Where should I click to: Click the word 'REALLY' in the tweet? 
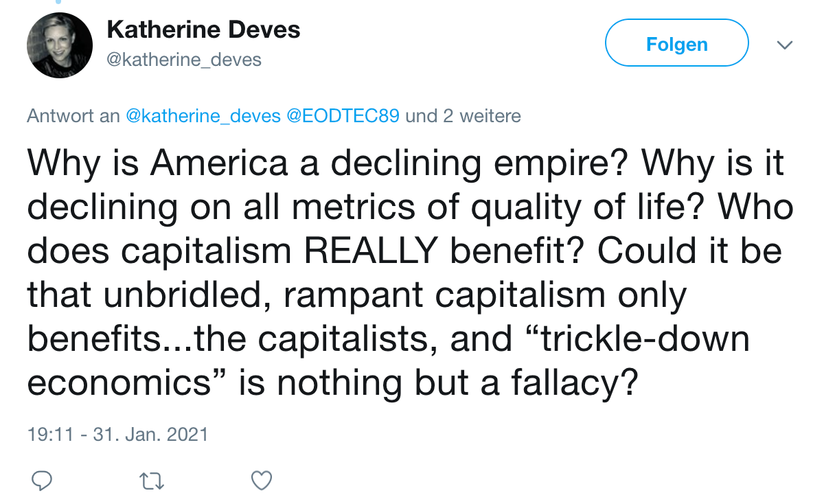pyautogui.click(x=371, y=251)
